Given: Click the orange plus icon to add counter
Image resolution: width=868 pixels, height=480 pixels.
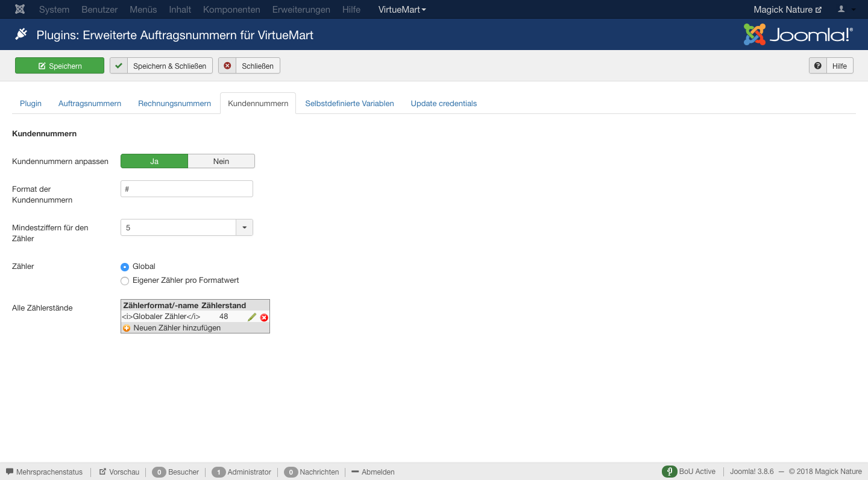Looking at the screenshot, I should click(127, 328).
